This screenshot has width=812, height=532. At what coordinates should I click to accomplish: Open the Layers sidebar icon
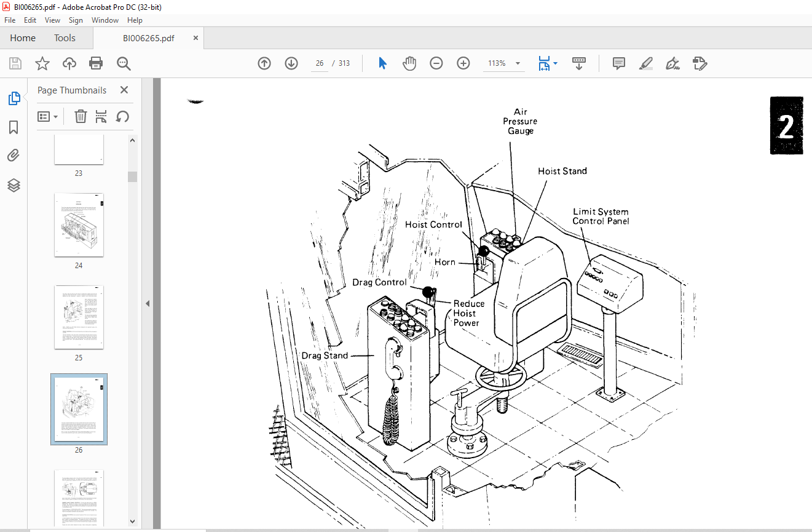coord(14,185)
